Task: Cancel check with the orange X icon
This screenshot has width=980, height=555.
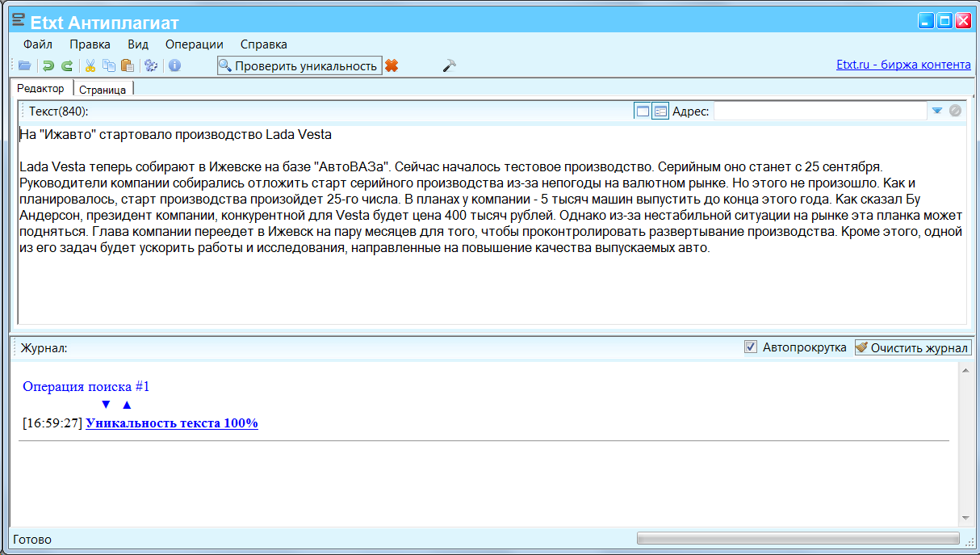Action: 392,66
